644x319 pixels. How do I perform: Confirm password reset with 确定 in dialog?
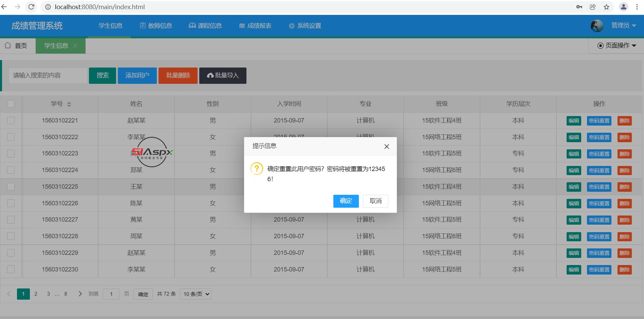tap(346, 201)
